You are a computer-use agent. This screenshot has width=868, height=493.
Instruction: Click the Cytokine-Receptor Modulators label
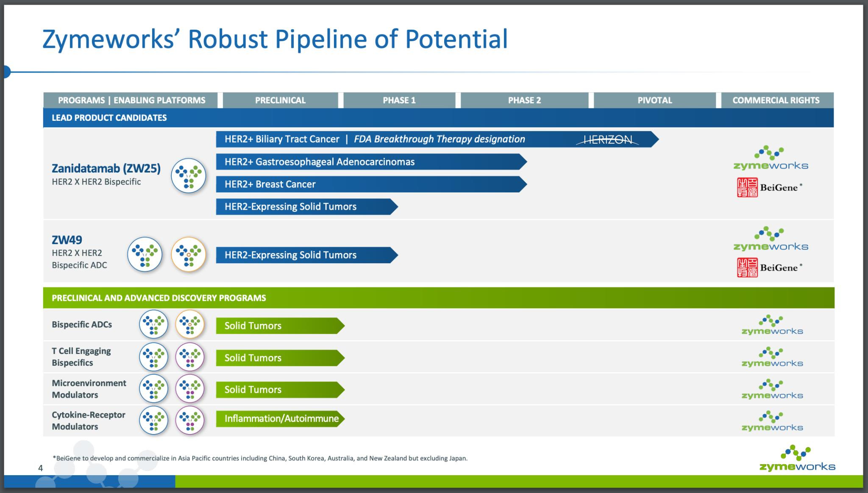(89, 421)
